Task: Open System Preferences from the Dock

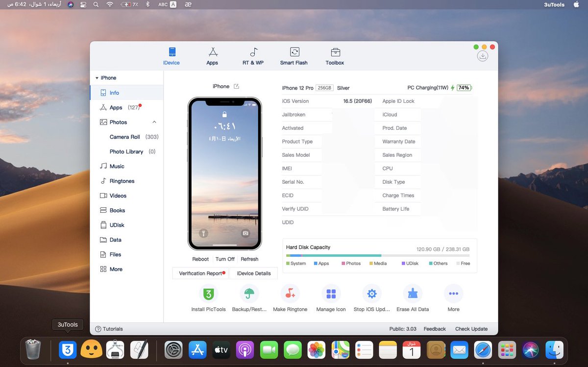Action: tap(173, 350)
